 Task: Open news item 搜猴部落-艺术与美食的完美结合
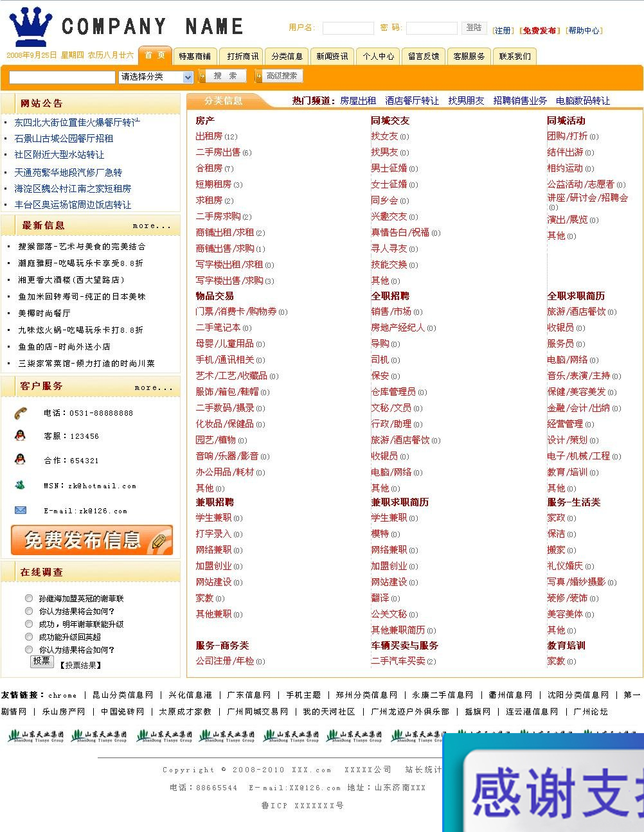click(82, 246)
